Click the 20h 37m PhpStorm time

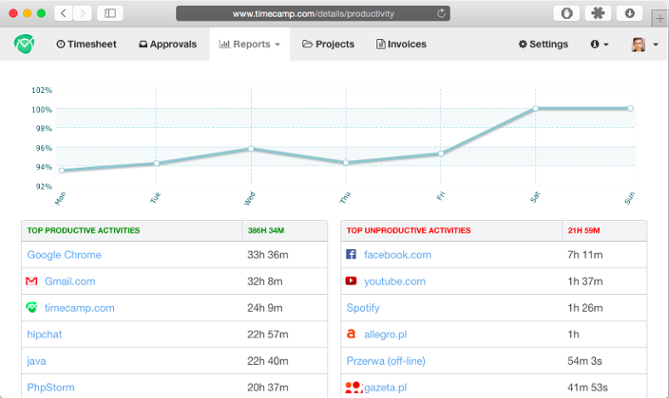(268, 387)
